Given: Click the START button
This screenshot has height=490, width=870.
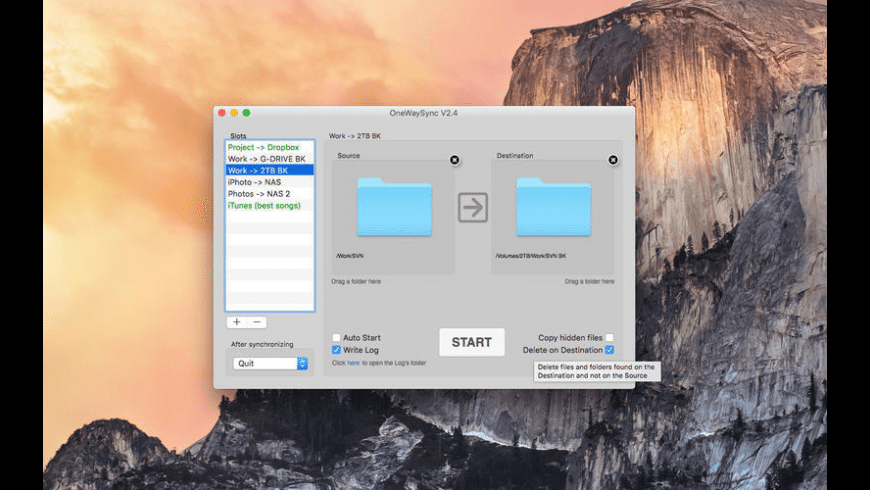Looking at the screenshot, I should (472, 342).
